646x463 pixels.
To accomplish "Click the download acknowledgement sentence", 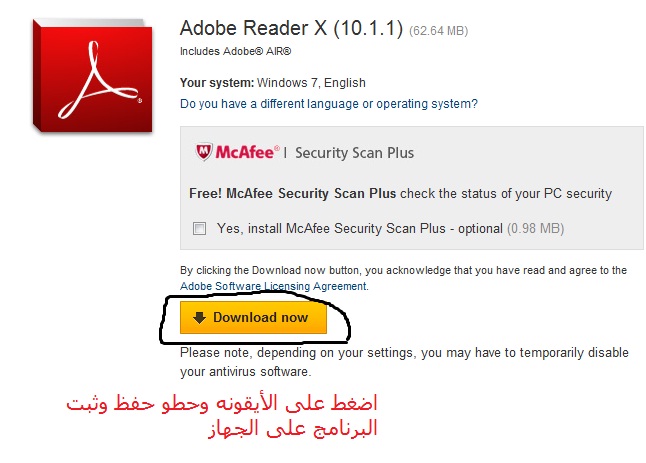I will tap(403, 278).
